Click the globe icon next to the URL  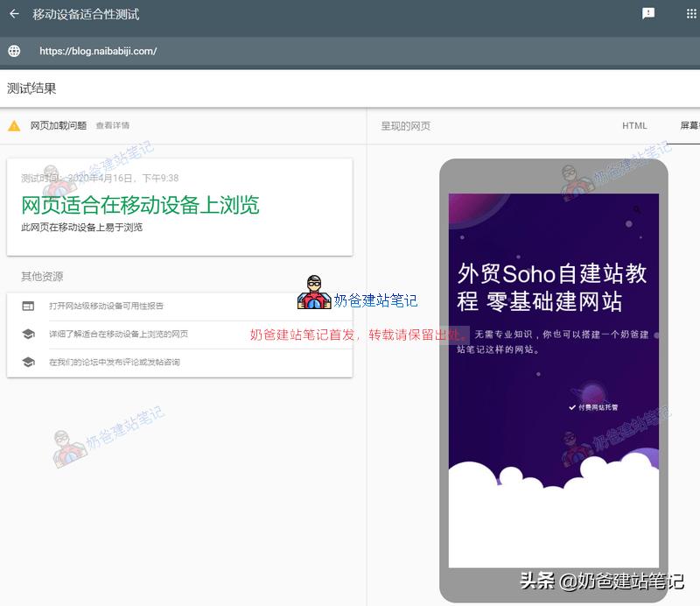pyautogui.click(x=12, y=52)
